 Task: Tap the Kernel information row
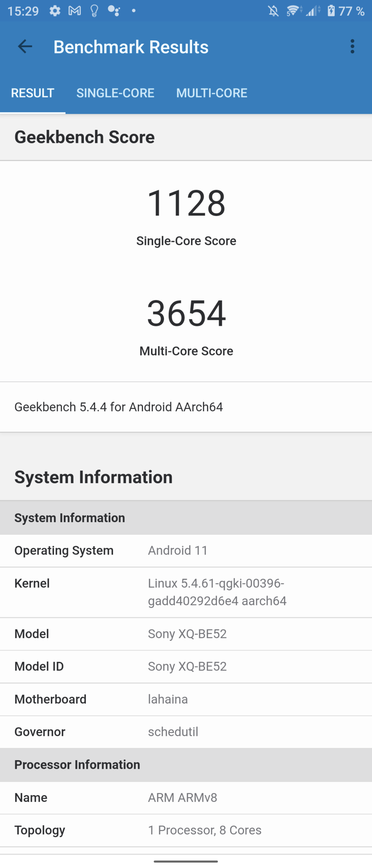tap(186, 592)
